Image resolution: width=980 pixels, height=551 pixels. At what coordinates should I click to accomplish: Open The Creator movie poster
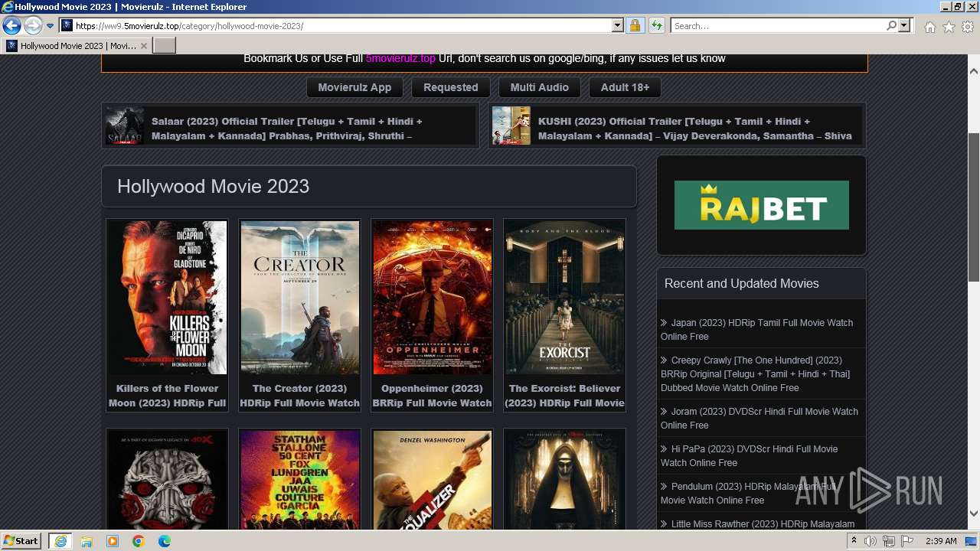coord(300,298)
